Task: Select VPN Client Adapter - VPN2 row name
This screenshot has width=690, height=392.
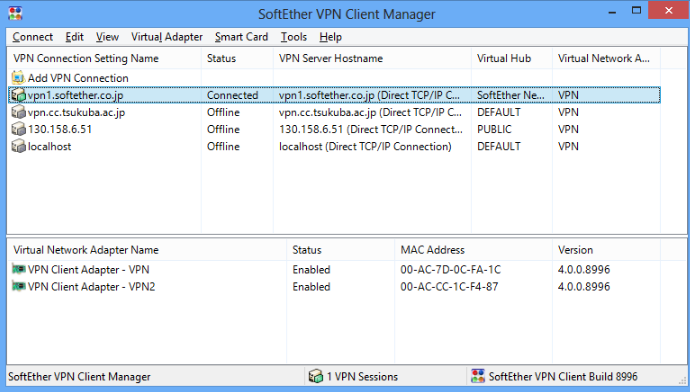Action: pyautogui.click(x=91, y=286)
